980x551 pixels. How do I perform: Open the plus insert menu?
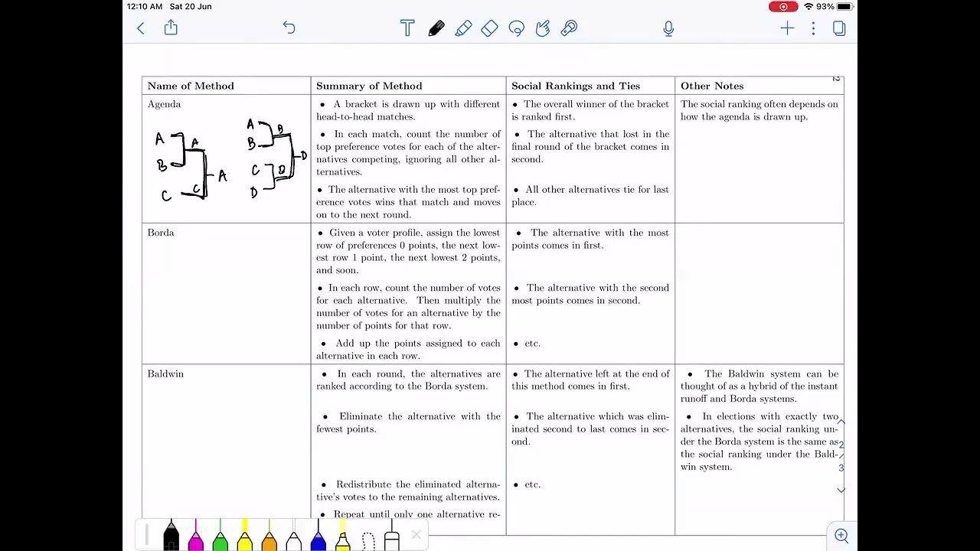(787, 28)
